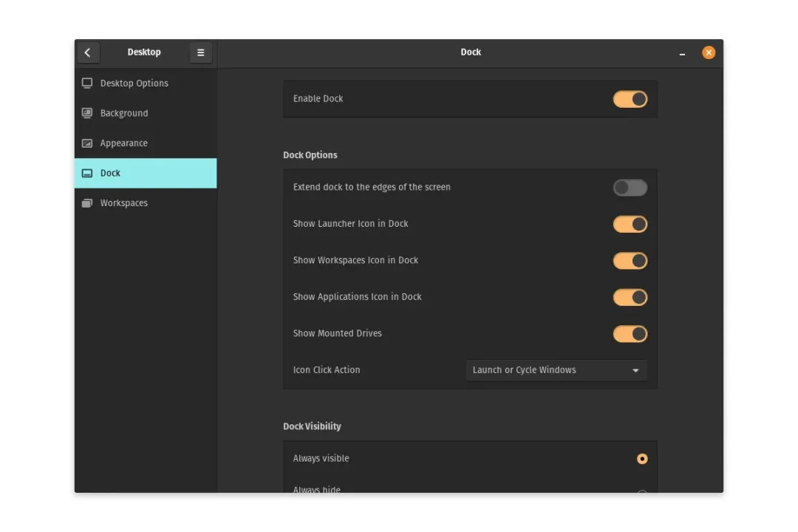
Task: Open Desktop Options in the sidebar
Action: point(146,83)
